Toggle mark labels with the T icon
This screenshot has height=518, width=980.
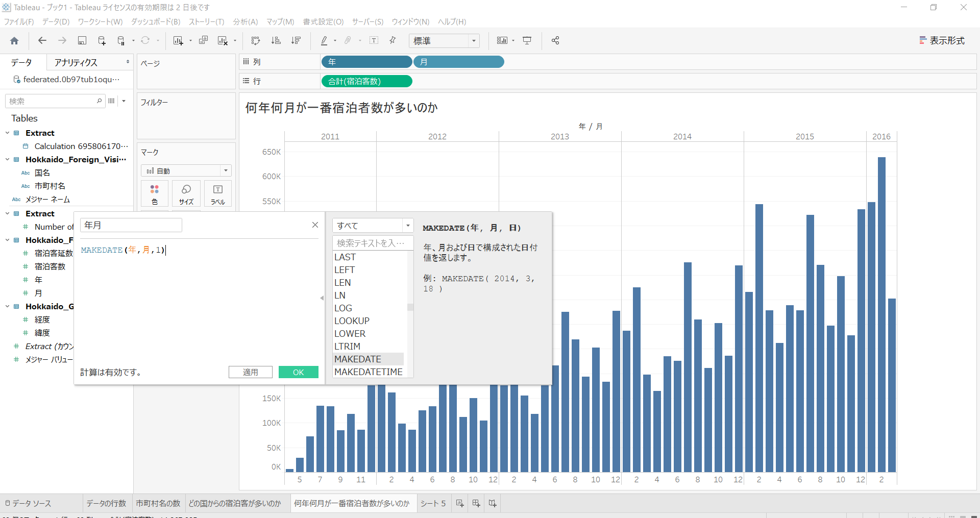point(374,41)
